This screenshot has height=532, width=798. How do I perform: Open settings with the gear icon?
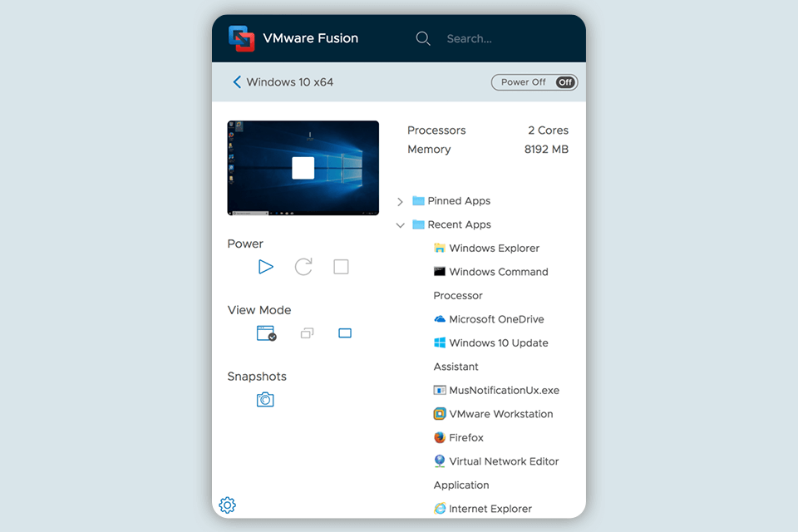227,505
